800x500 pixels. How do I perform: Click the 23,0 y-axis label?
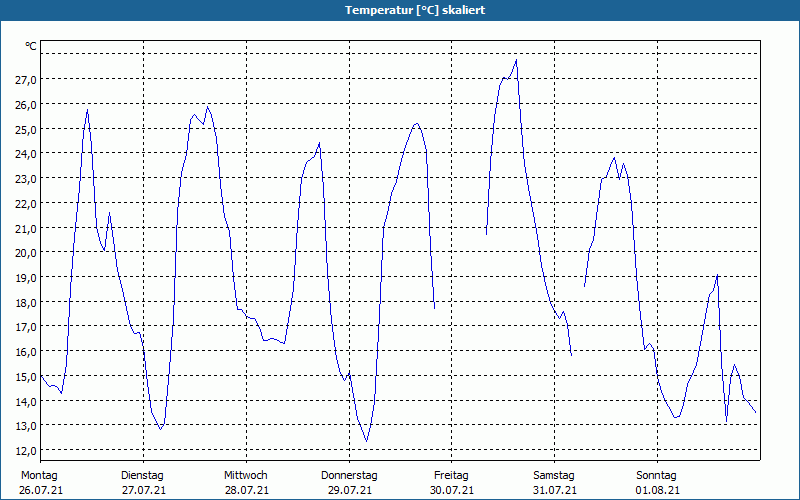coord(26,179)
